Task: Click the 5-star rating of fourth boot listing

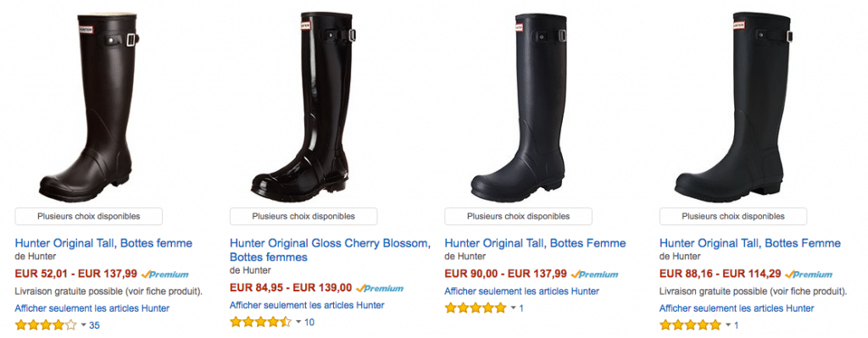Action: point(690,324)
